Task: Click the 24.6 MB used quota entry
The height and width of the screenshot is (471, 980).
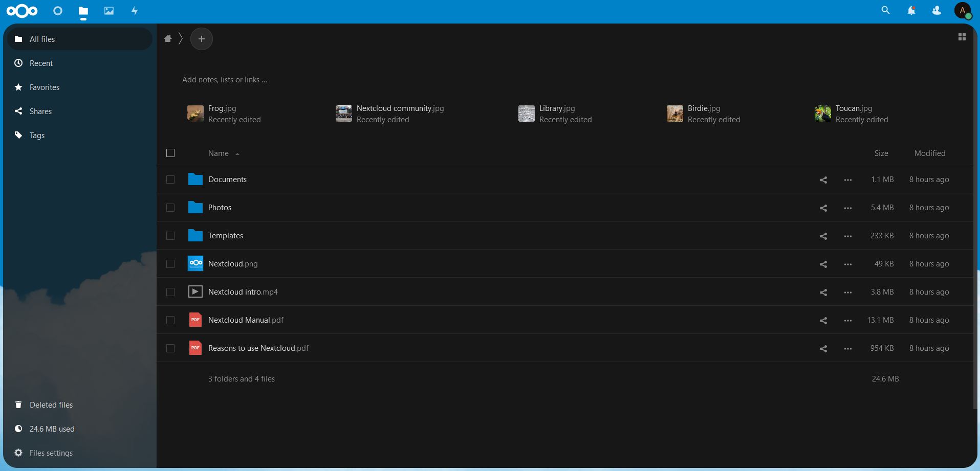Action: point(80,429)
